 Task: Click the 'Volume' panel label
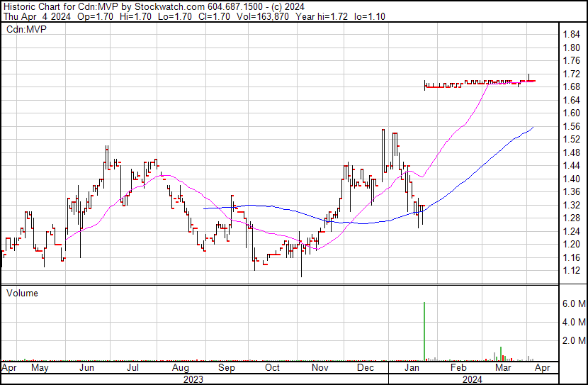point(22,293)
